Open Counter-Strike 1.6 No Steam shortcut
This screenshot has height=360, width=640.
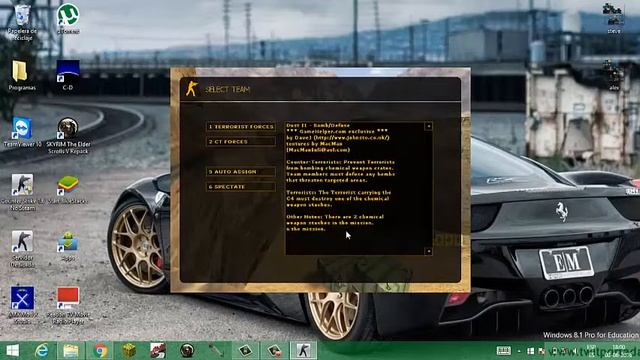(x=22, y=192)
